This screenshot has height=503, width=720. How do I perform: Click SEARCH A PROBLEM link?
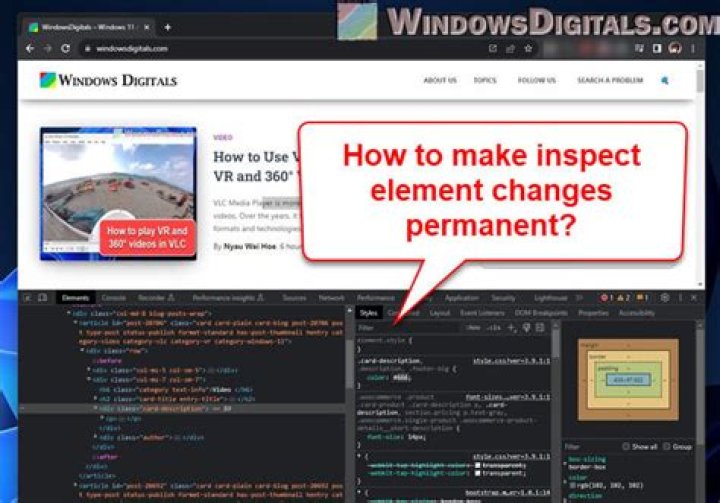pos(610,80)
